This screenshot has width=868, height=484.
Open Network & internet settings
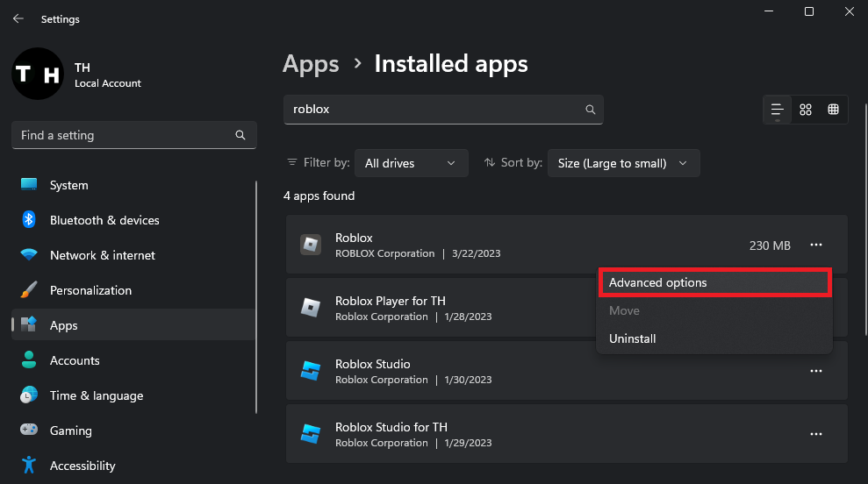point(102,255)
